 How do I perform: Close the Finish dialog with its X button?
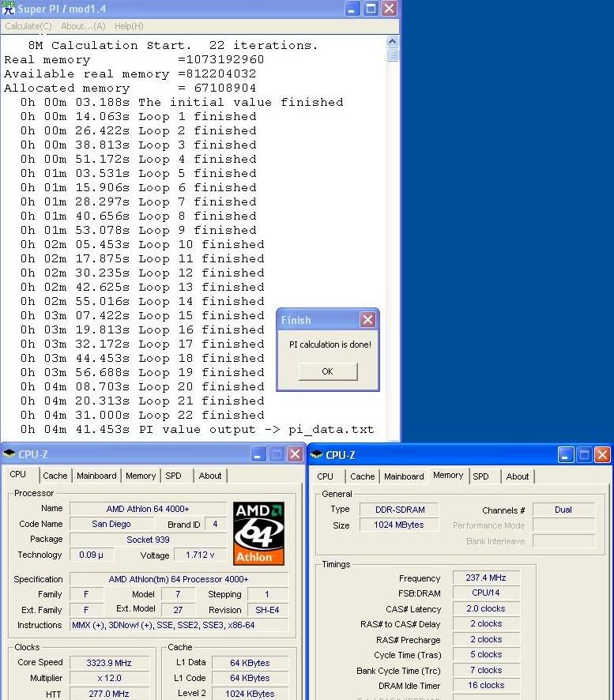coord(367,320)
